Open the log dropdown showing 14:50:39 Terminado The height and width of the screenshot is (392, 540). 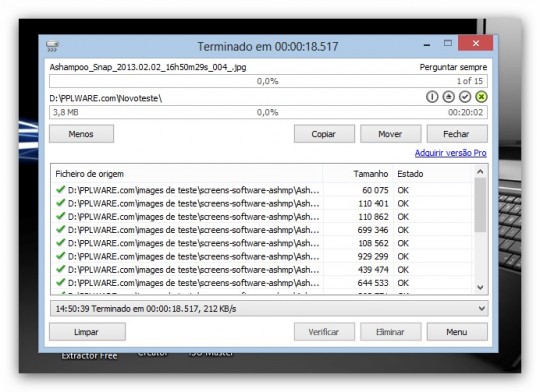coord(269,309)
